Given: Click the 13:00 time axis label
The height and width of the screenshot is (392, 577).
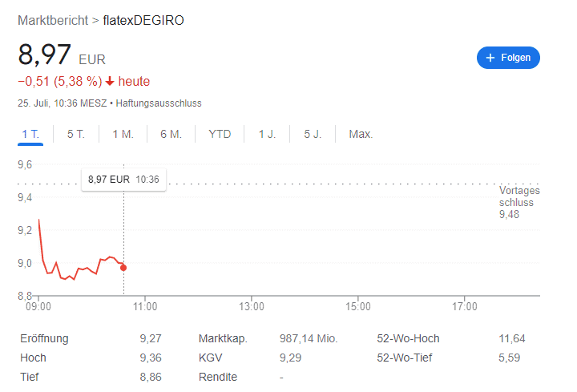Looking at the screenshot, I should point(252,306).
